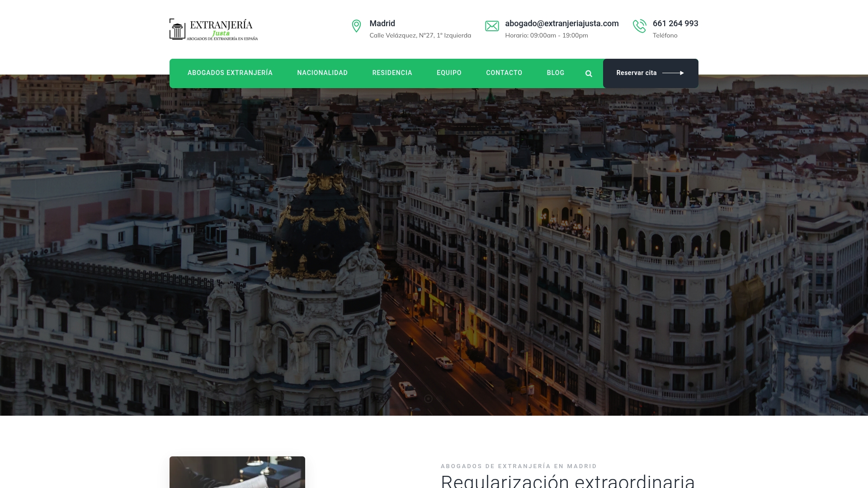
Task: Open the Contacto page
Action: coord(504,73)
